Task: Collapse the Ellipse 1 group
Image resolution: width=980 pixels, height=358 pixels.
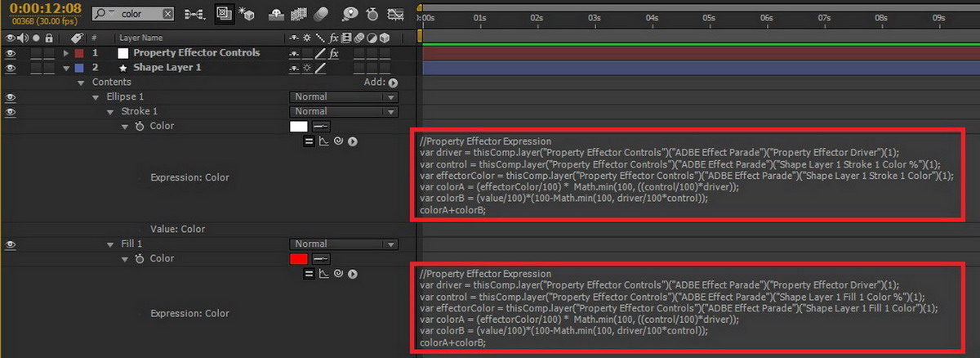Action: (x=96, y=97)
